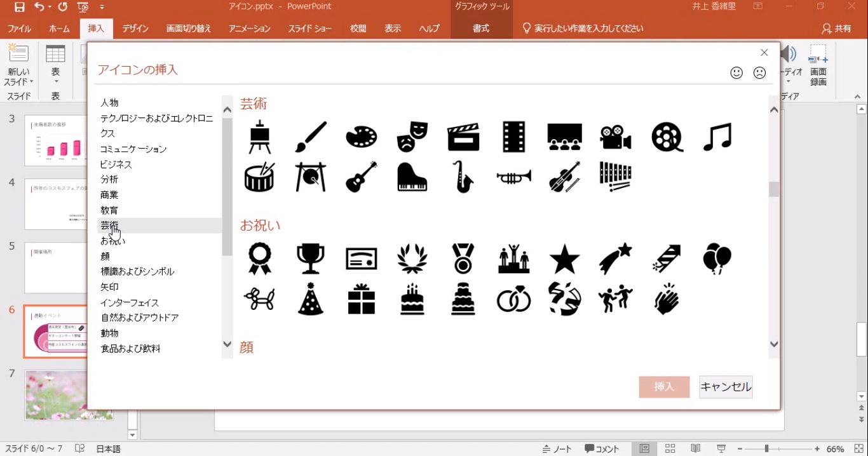868x456 pixels.
Task: Choose the drum icon
Action: point(259,177)
